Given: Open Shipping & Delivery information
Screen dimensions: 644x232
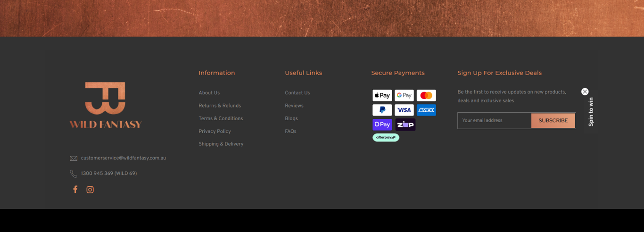Looking at the screenshot, I should tap(221, 144).
